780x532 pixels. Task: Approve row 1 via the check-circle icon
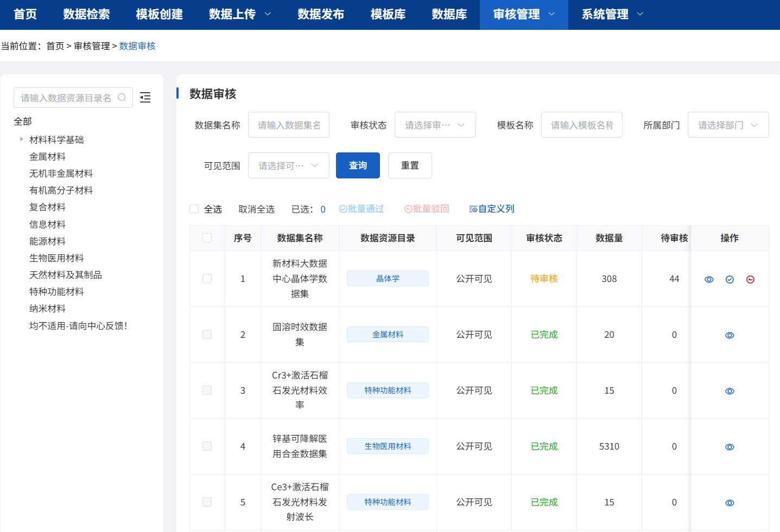click(x=730, y=279)
